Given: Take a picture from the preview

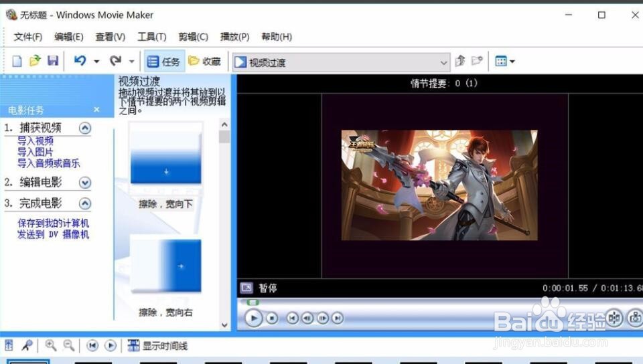Looking at the screenshot, I should point(635,318).
